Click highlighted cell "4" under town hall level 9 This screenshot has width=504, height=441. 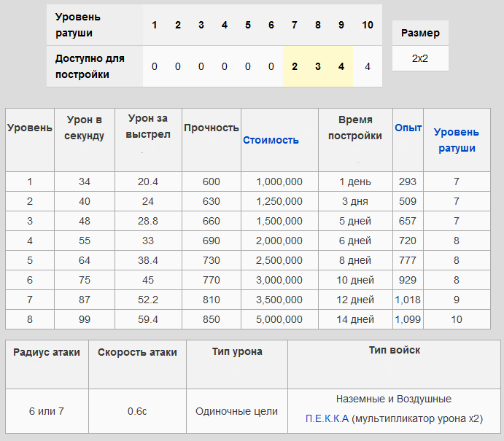(x=341, y=66)
